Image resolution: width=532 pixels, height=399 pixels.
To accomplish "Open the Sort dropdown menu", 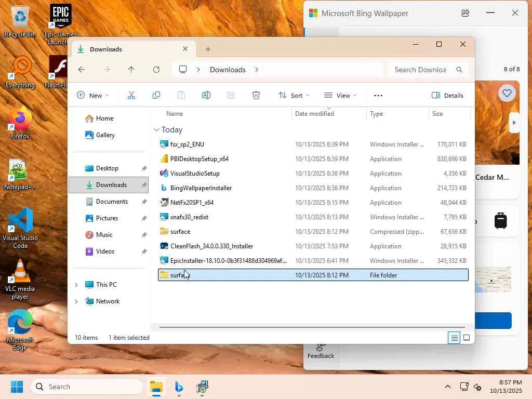I will pyautogui.click(x=294, y=96).
